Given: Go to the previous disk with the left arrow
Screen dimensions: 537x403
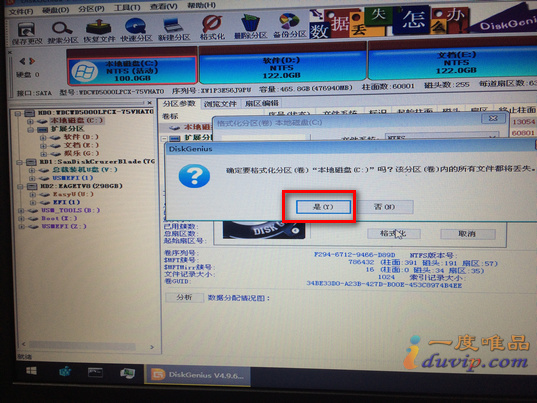Looking at the screenshot, I should point(23,61).
